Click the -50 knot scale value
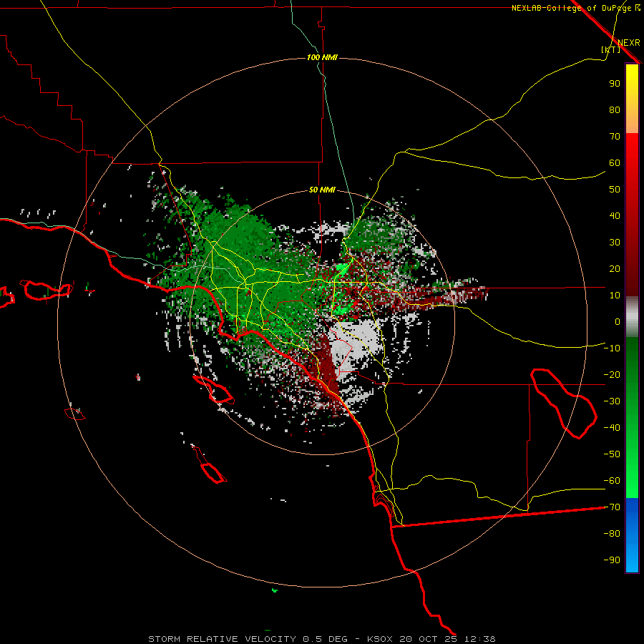This screenshot has width=644, height=644. pos(612,454)
